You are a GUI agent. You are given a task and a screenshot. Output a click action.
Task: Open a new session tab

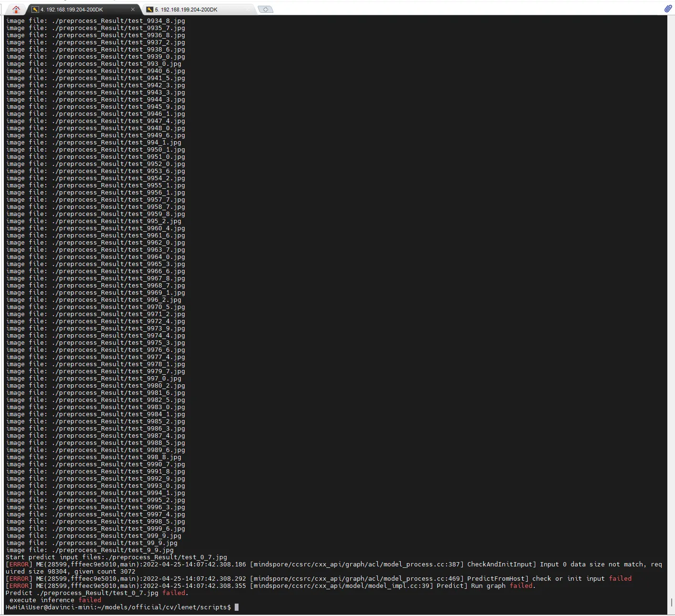[266, 10]
